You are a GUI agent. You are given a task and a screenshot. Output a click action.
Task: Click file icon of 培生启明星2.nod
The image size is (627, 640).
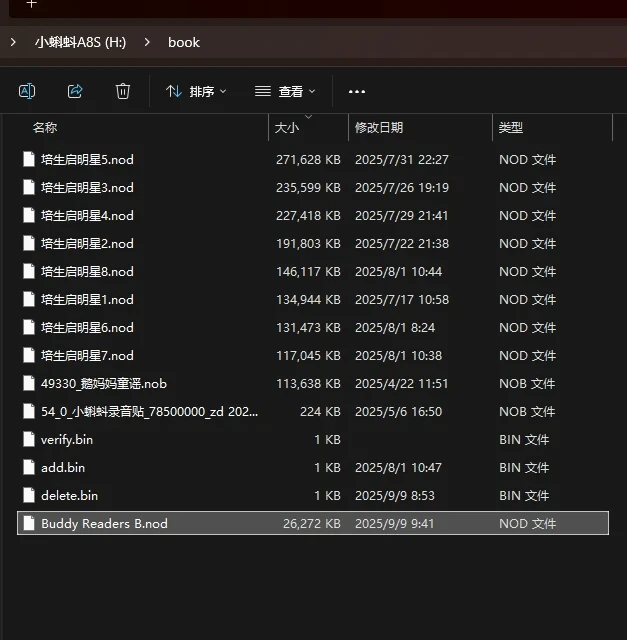click(29, 243)
